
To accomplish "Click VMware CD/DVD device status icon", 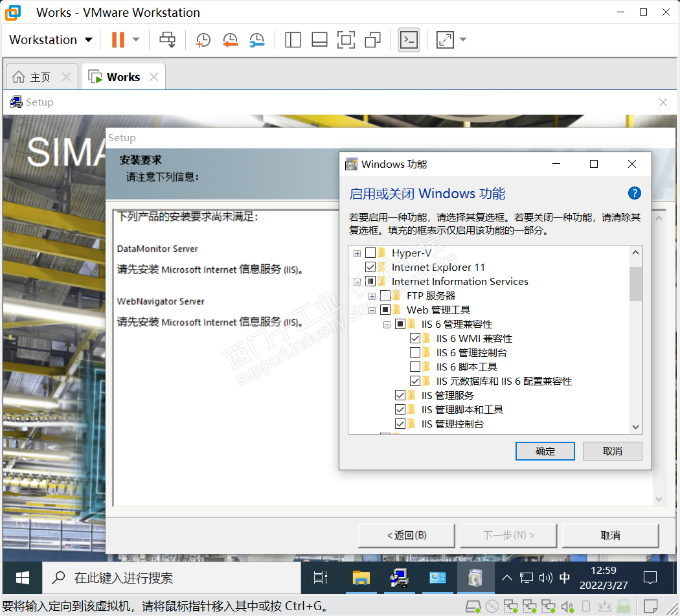I will 492,606.
